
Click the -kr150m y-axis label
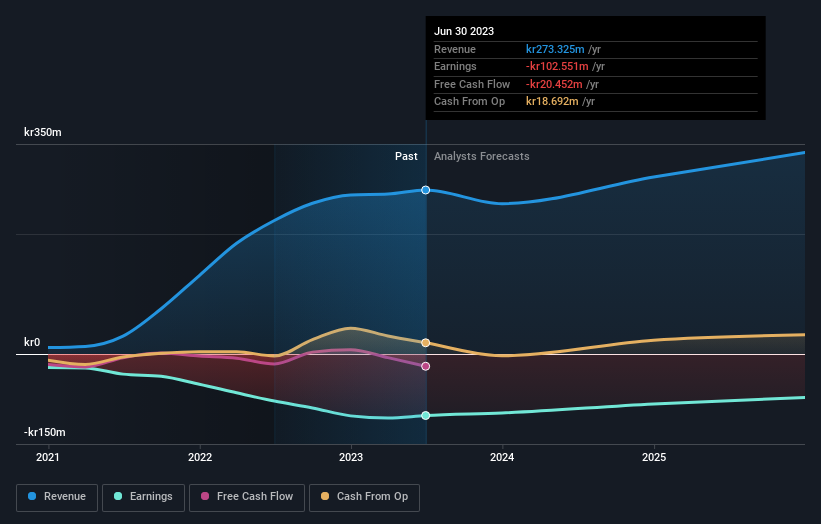pyautogui.click(x=45, y=432)
